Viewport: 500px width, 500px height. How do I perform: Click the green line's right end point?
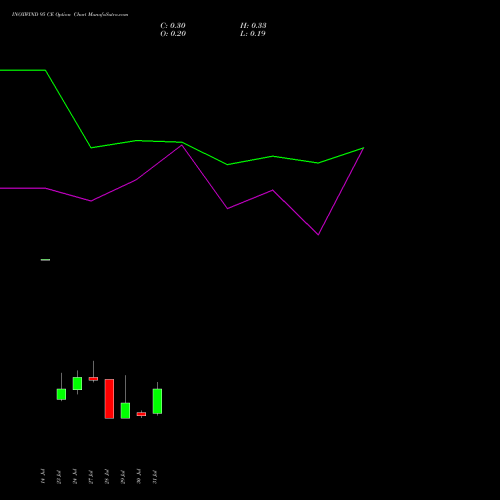[363, 148]
